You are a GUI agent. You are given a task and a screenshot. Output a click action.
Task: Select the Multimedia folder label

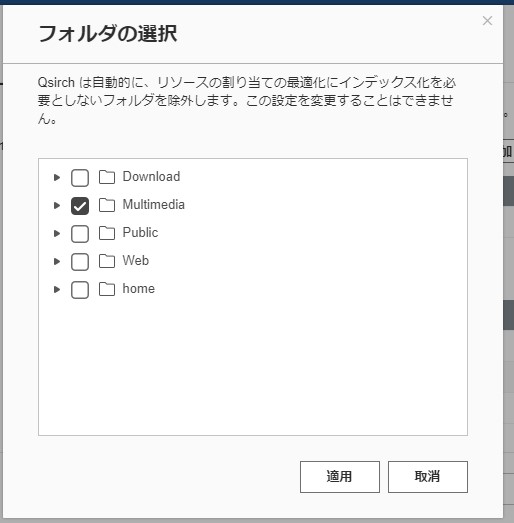[153, 204]
